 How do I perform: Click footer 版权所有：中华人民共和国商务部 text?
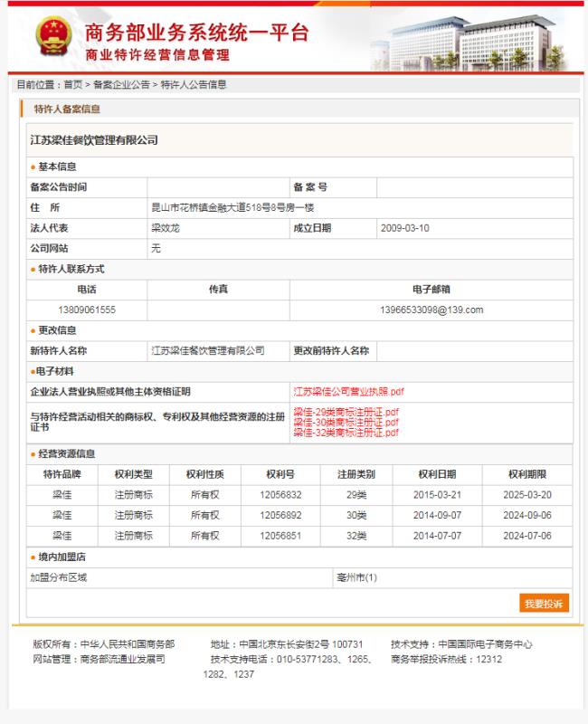click(104, 644)
